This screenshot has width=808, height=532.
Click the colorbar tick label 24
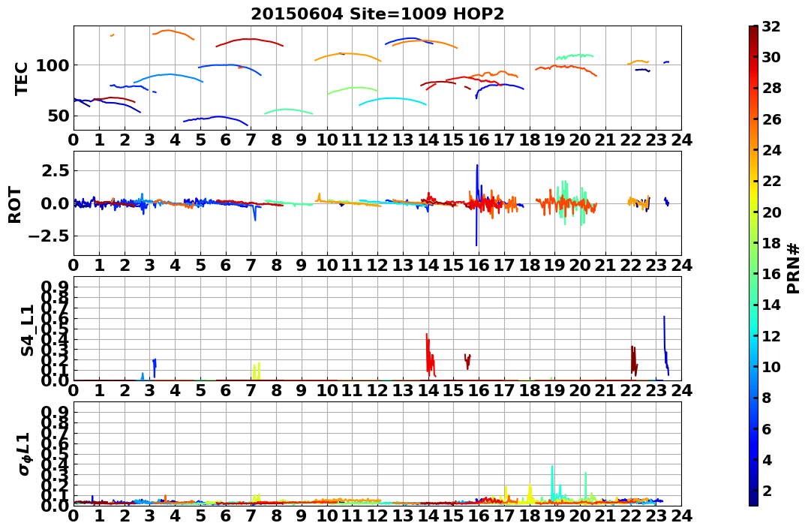[771, 151]
